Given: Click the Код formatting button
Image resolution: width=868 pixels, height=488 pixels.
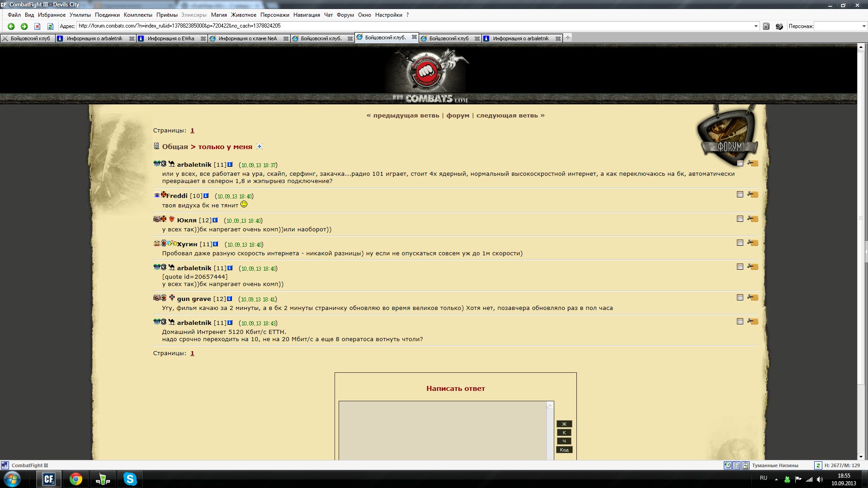Looking at the screenshot, I should click(564, 450).
